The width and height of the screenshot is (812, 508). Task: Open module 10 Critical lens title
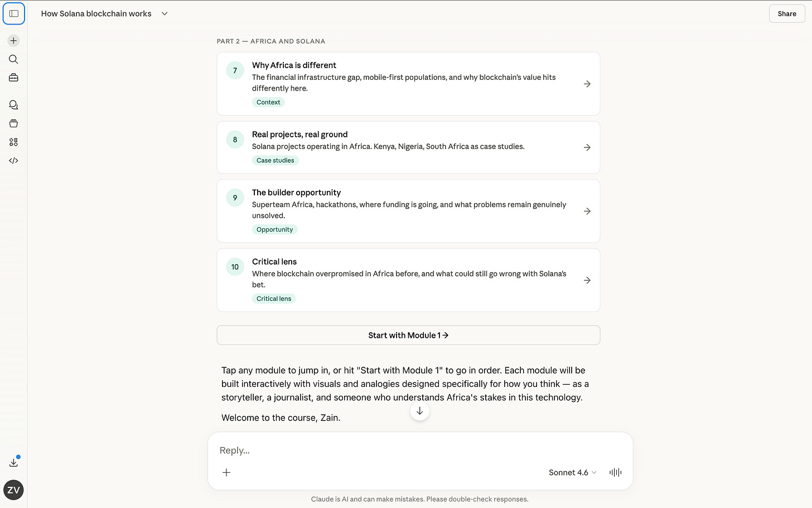click(274, 262)
